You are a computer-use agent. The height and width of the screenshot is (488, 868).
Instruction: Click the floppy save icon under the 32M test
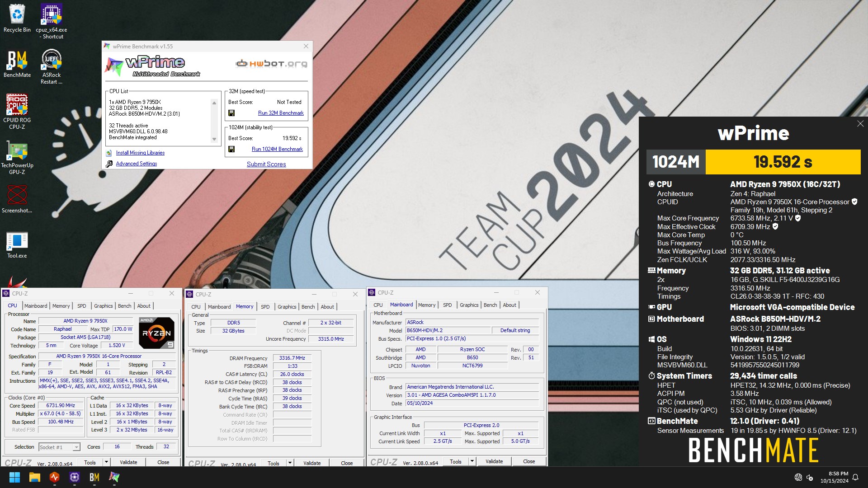point(231,113)
